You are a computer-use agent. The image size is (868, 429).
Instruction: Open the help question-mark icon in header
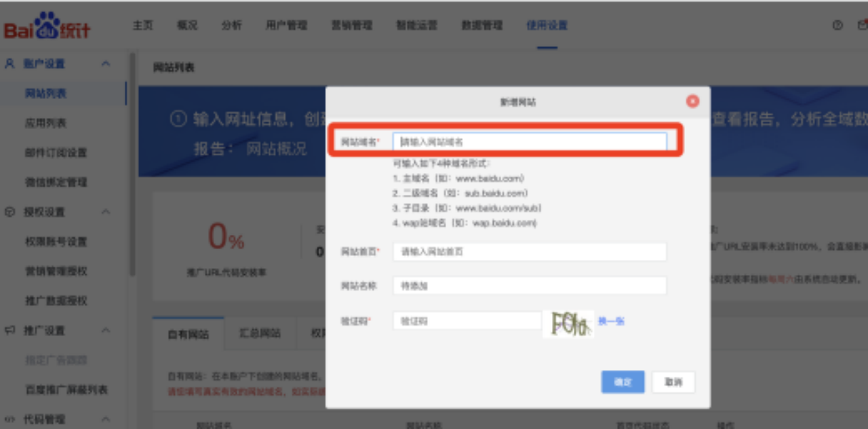837,25
